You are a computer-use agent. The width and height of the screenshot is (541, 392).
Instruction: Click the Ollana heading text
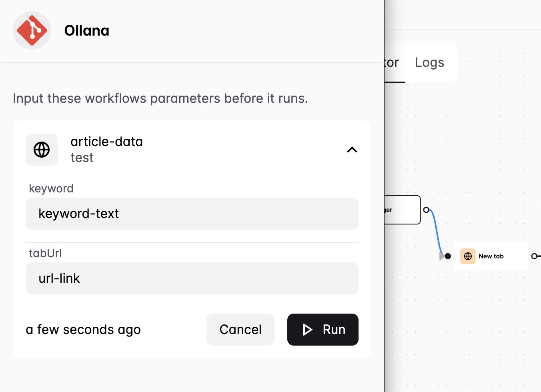click(x=87, y=30)
